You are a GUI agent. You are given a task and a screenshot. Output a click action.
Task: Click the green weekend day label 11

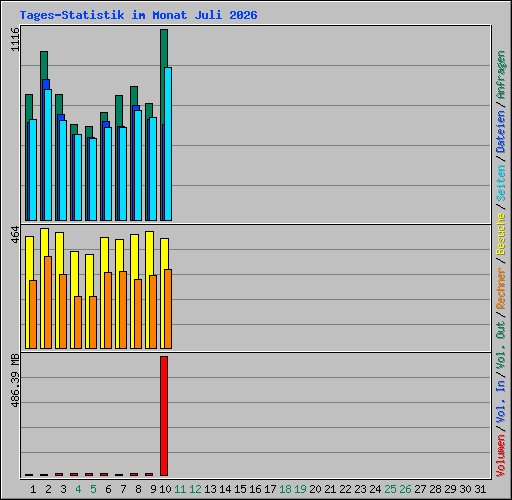(180, 489)
